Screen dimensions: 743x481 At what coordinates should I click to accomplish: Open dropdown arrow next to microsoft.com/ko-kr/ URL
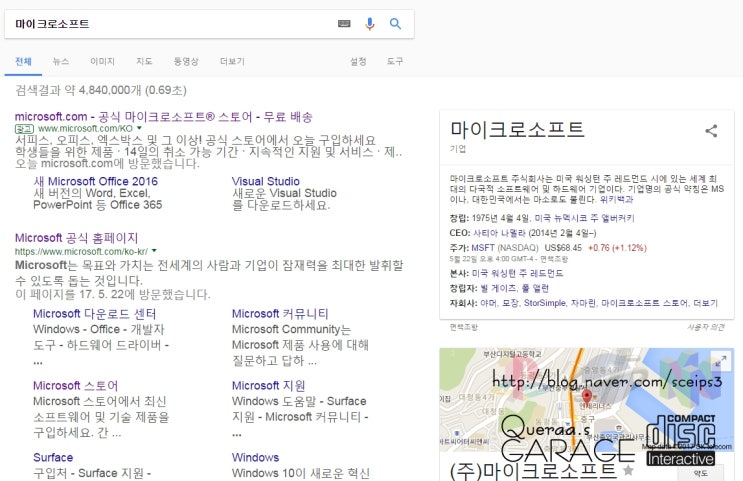pos(154,251)
